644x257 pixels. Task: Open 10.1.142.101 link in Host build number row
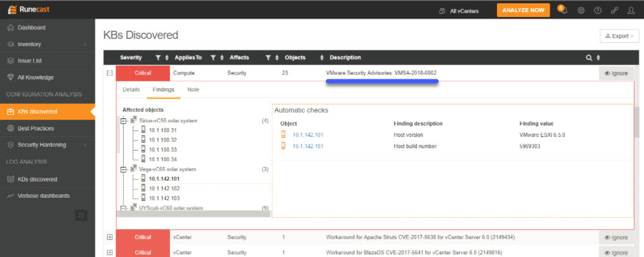click(308, 146)
